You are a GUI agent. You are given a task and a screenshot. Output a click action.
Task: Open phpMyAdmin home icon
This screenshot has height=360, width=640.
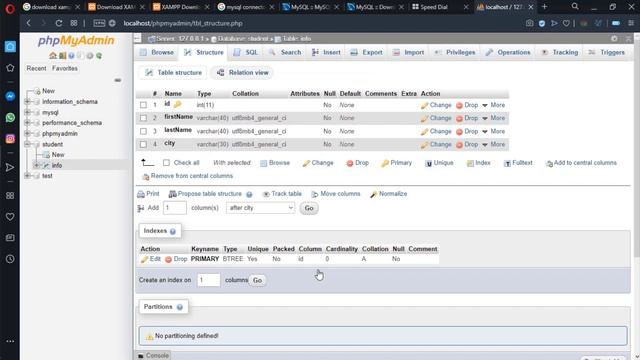pos(53,56)
